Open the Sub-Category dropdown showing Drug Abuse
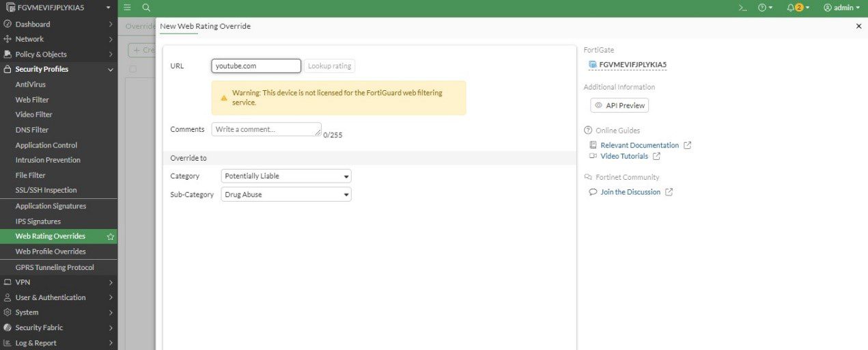This screenshot has width=868, height=350. click(286, 195)
